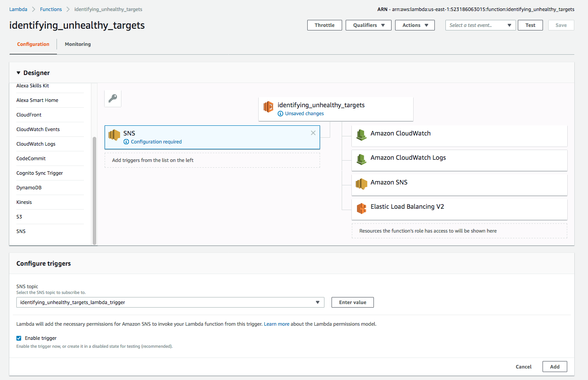Select the Amazon SNS resource card
This screenshot has height=380, width=588.
click(x=460, y=184)
